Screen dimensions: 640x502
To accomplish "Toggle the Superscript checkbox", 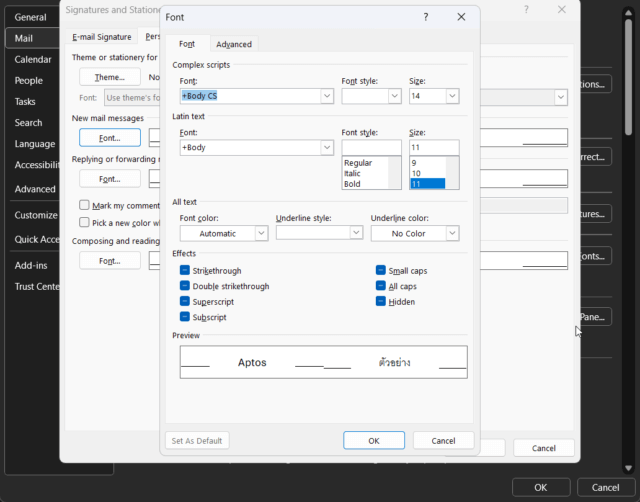I will click(x=185, y=301).
